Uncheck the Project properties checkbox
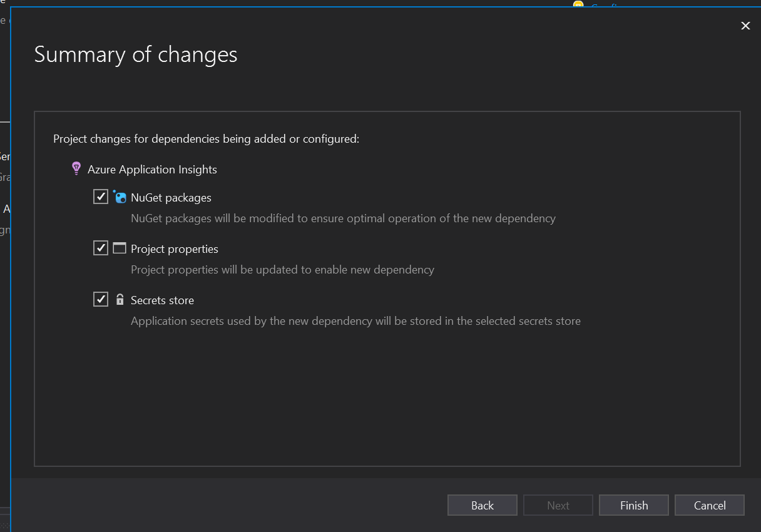The height and width of the screenshot is (532, 761). pos(101,248)
